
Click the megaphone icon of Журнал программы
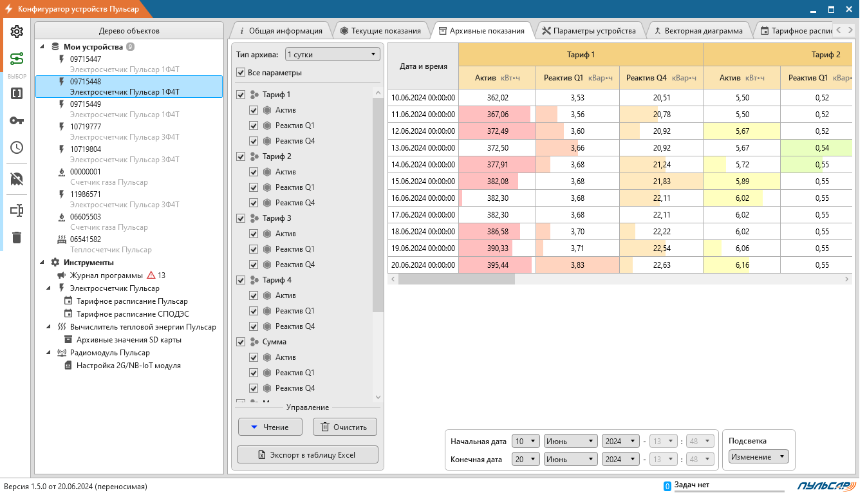pyautogui.click(x=62, y=275)
